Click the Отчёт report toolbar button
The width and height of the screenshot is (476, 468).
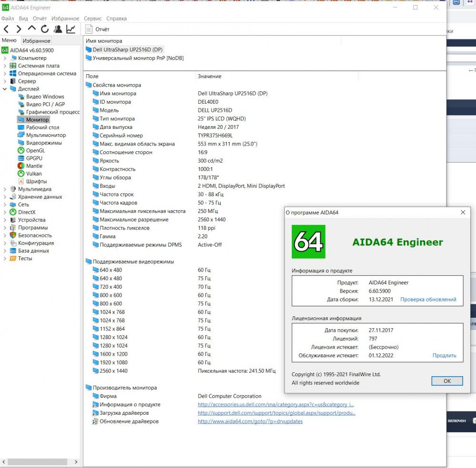[x=98, y=29]
